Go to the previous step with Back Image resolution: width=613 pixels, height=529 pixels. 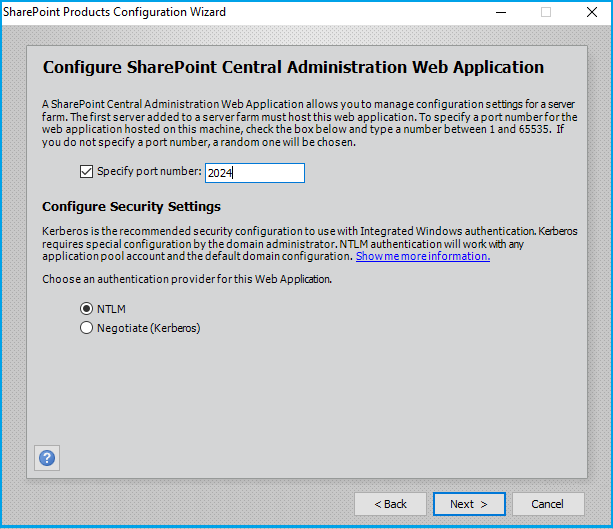[x=390, y=504]
